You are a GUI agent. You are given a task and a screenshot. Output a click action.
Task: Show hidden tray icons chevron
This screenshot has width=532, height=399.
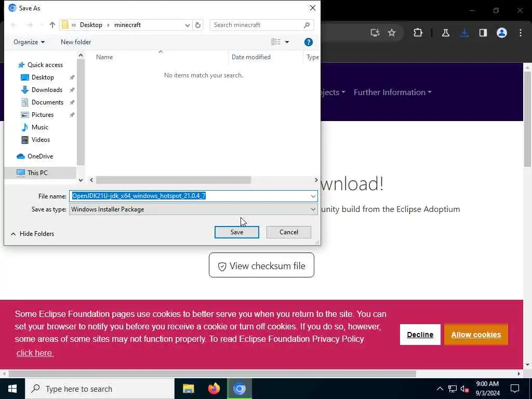pyautogui.click(x=440, y=389)
